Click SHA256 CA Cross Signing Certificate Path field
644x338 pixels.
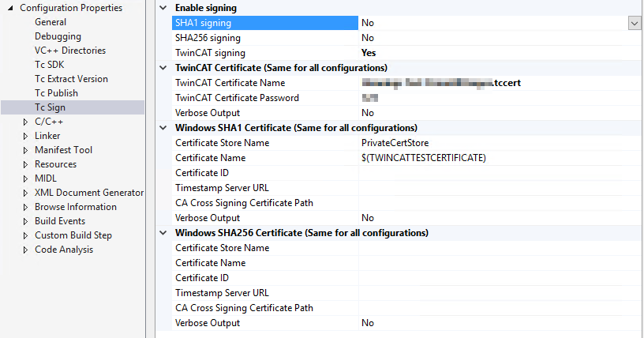500,308
